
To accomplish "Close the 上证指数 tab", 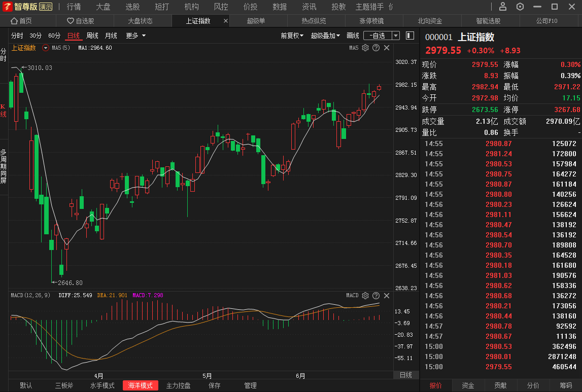I will pyautogui.click(x=226, y=21).
